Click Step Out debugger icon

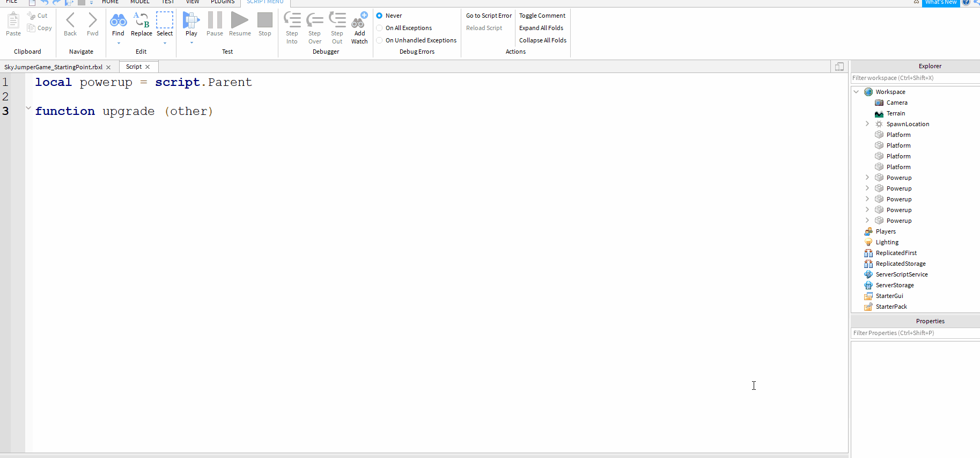tap(337, 20)
